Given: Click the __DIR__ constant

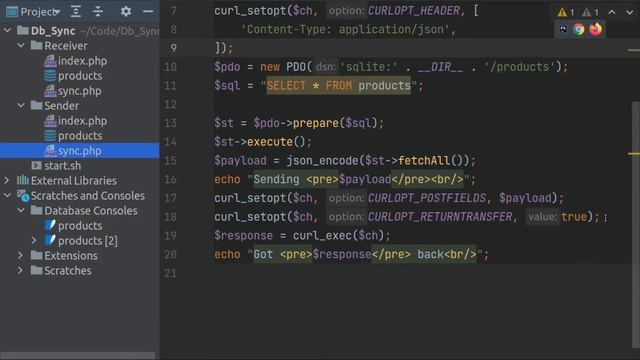Looking at the screenshot, I should (440, 67).
